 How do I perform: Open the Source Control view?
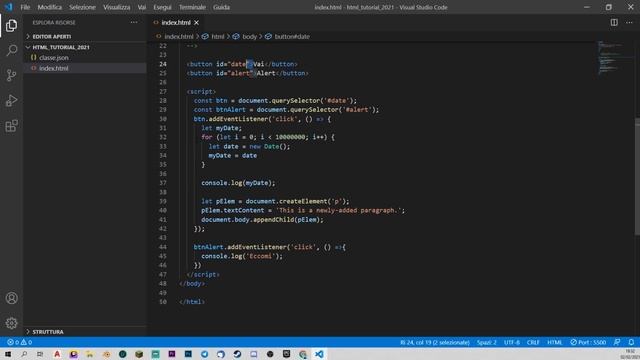11,76
